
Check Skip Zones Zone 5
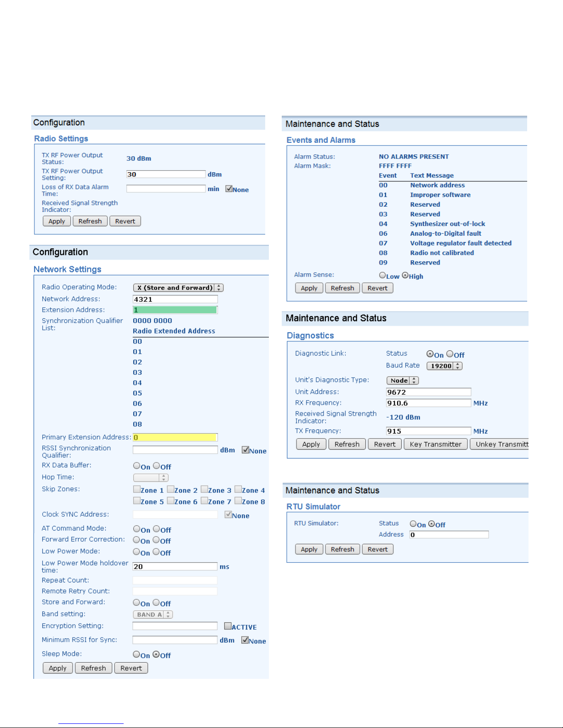coord(136,501)
